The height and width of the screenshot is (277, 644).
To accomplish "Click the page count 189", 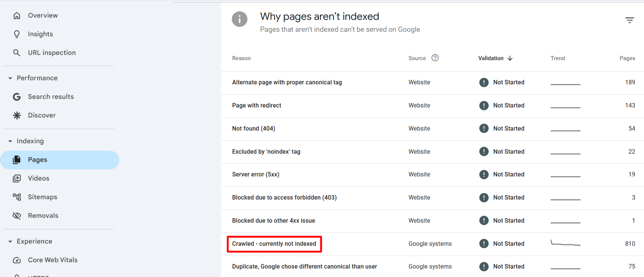I will pos(630,82).
